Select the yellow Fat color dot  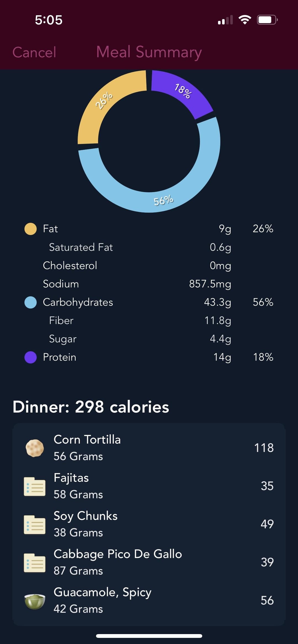(31, 229)
